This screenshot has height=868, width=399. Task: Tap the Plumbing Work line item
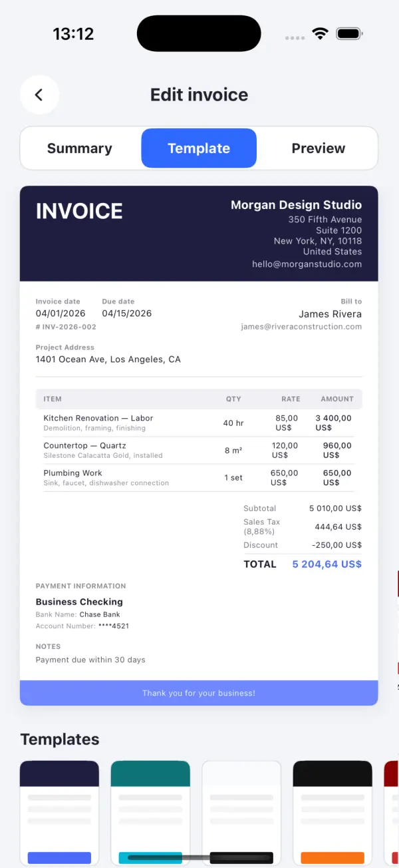(x=73, y=473)
